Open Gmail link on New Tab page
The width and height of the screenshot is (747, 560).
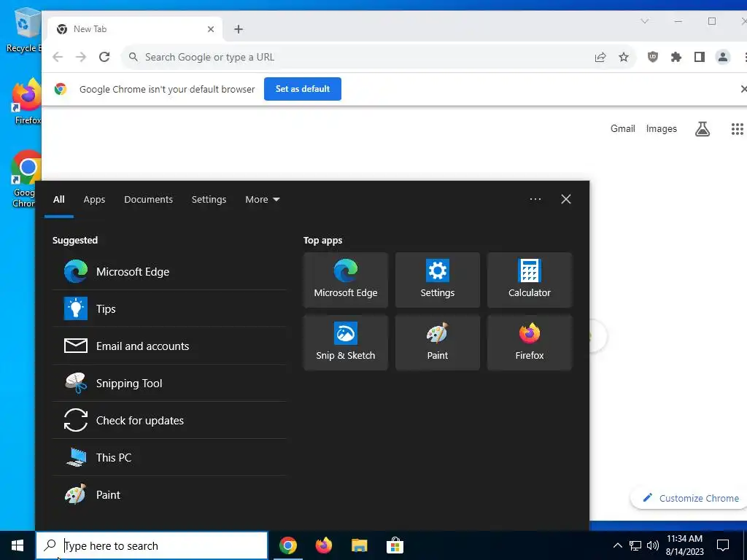[623, 128]
